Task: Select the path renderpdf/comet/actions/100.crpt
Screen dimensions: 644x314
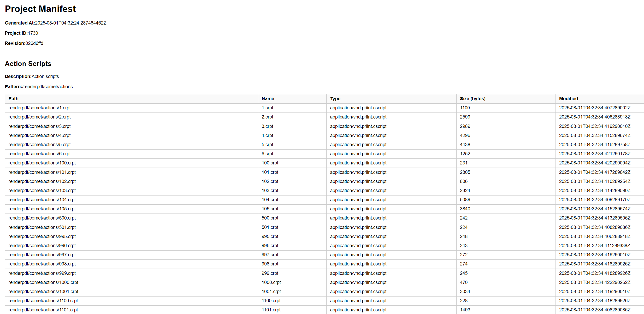Action: [x=42, y=163]
